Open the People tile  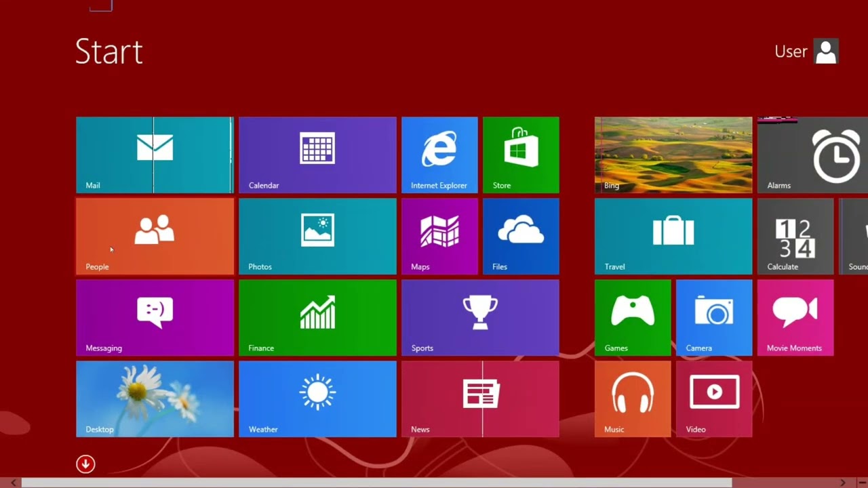point(155,237)
